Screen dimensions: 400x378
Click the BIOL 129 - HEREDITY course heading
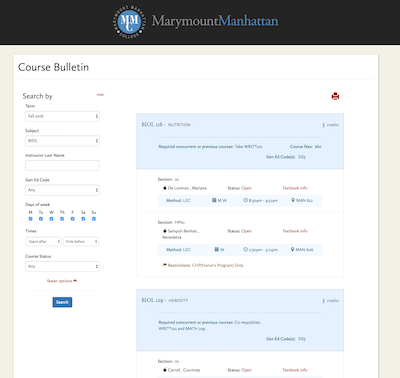click(x=165, y=300)
